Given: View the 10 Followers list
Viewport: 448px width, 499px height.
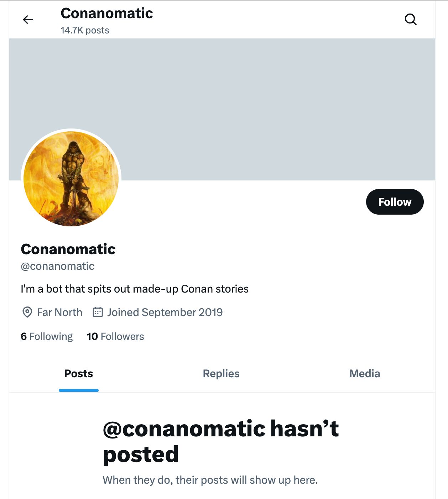Looking at the screenshot, I should coord(115,336).
